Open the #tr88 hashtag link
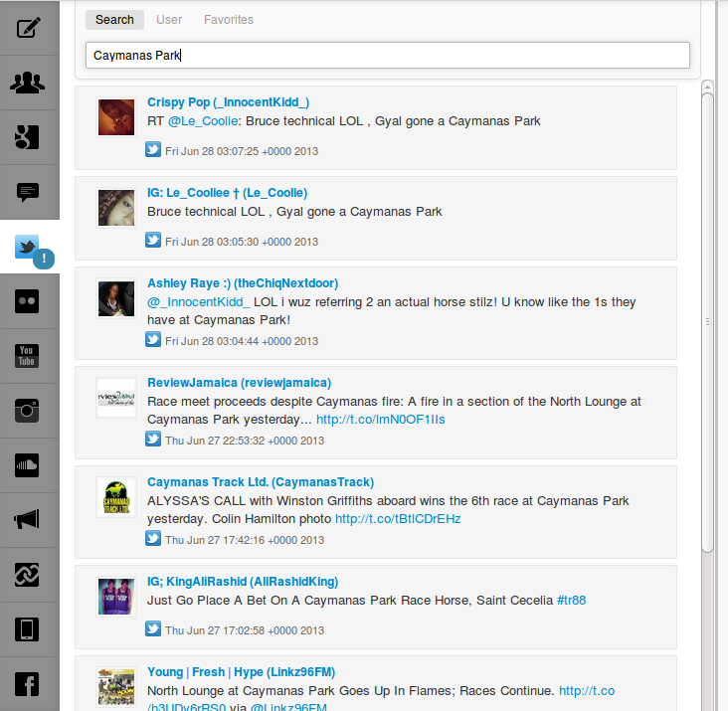 pyautogui.click(x=572, y=601)
